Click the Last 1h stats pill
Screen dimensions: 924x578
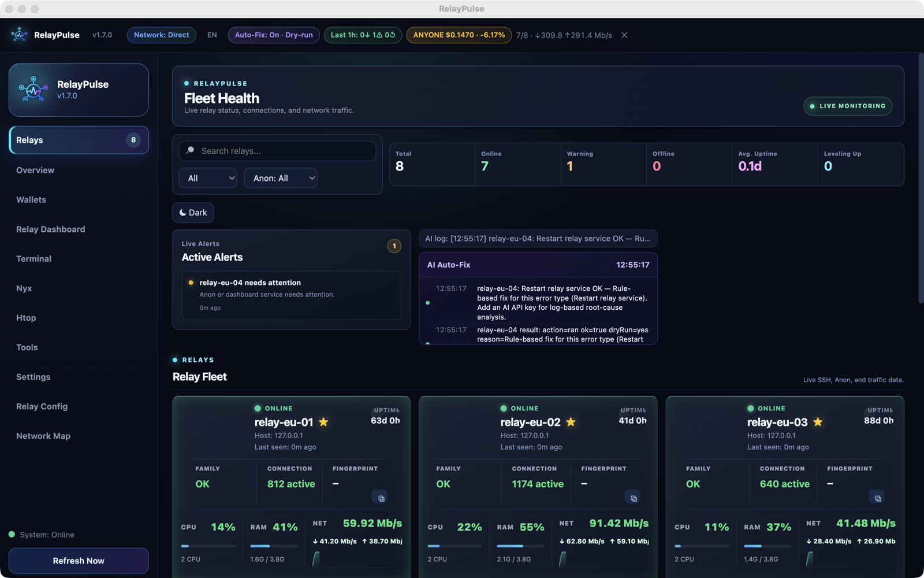363,35
